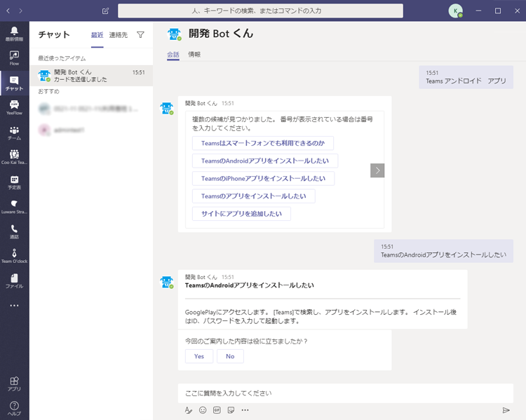Open the Apps store (アプリ) icon
Image resolution: width=526 pixels, height=420 pixels.
tap(14, 384)
